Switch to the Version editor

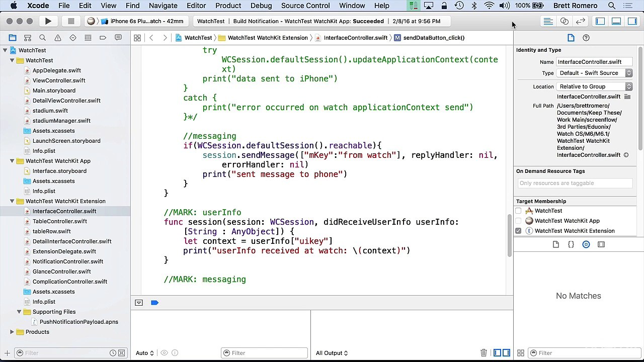581,21
